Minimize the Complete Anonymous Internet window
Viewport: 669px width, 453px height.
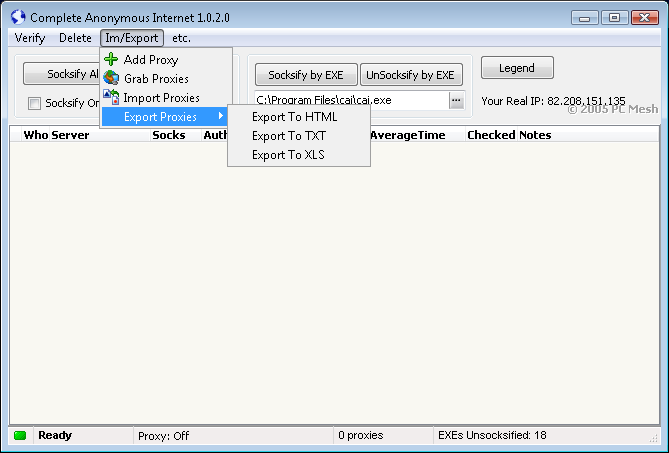point(585,18)
